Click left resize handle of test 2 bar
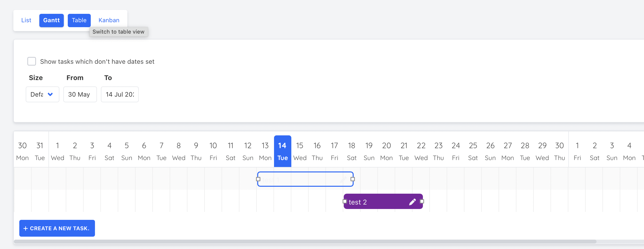The width and height of the screenshot is (644, 249). (345, 201)
